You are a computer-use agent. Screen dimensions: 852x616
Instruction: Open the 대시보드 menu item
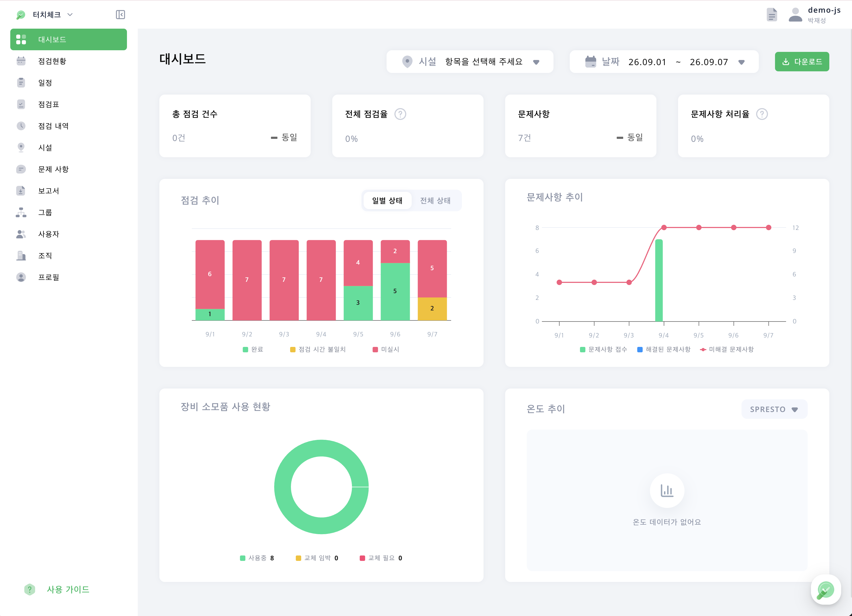pyautogui.click(x=68, y=39)
